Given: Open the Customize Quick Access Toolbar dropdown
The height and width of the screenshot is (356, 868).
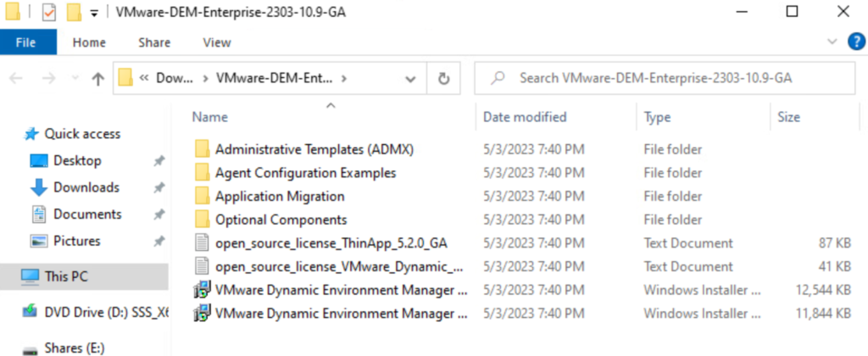Looking at the screenshot, I should coord(93,13).
